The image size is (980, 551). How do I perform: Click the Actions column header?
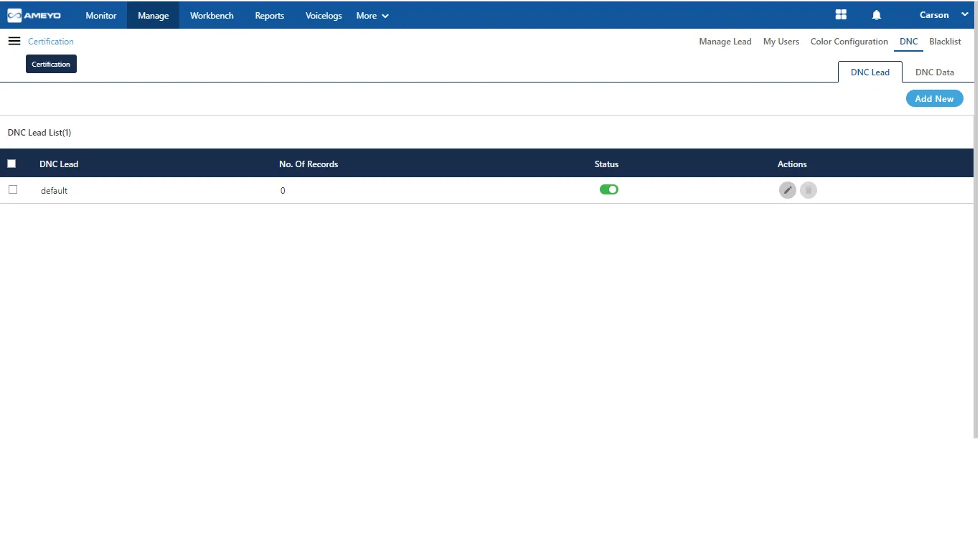click(792, 164)
